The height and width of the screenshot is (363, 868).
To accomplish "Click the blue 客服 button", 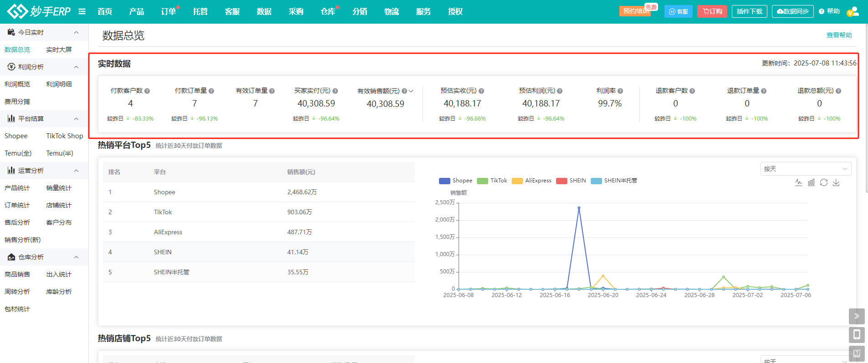I will pos(679,11).
